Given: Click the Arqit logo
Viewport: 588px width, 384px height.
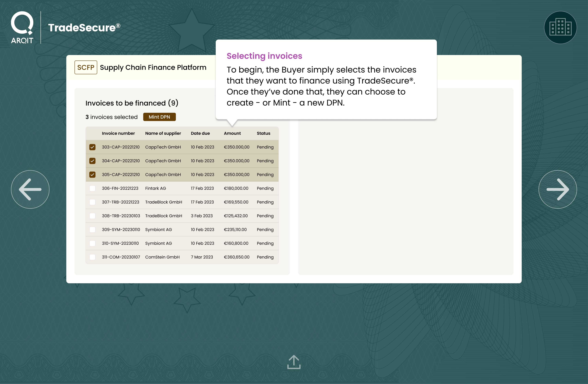Looking at the screenshot, I should [x=22, y=28].
